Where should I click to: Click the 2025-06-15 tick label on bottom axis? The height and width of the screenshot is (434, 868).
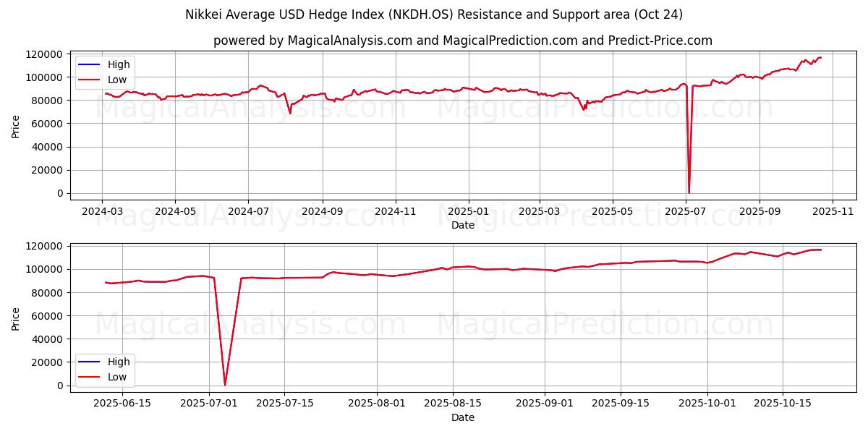122,403
